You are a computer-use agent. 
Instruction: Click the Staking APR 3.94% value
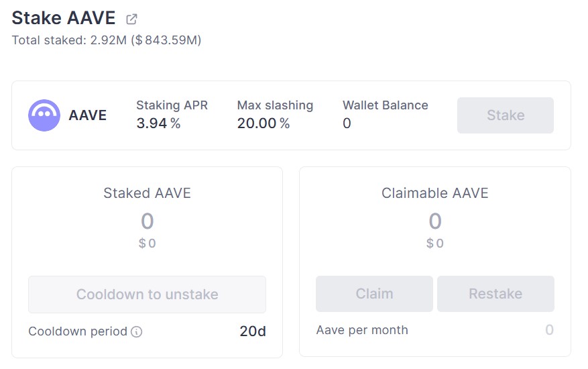[x=158, y=123]
